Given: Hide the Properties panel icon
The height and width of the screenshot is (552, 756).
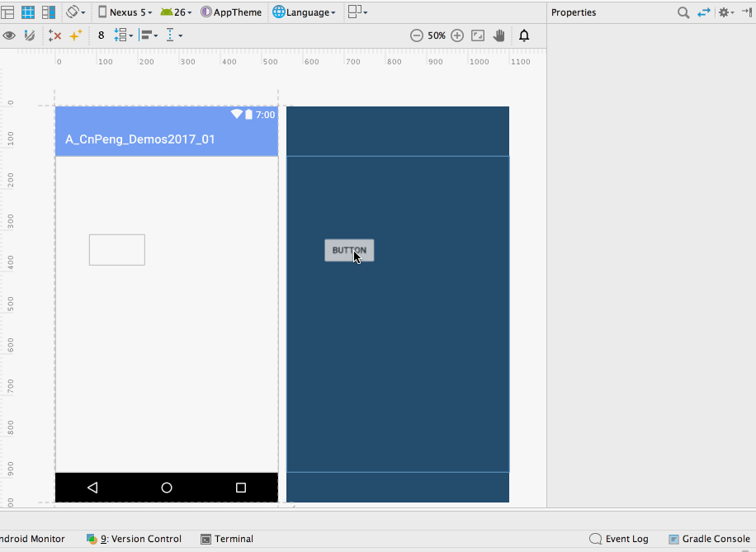Looking at the screenshot, I should tap(747, 12).
